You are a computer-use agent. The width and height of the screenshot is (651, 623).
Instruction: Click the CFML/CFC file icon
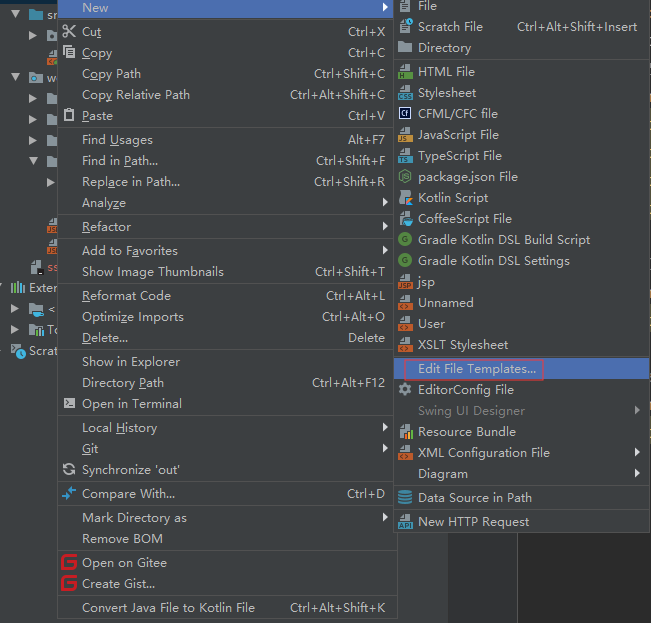(x=405, y=113)
